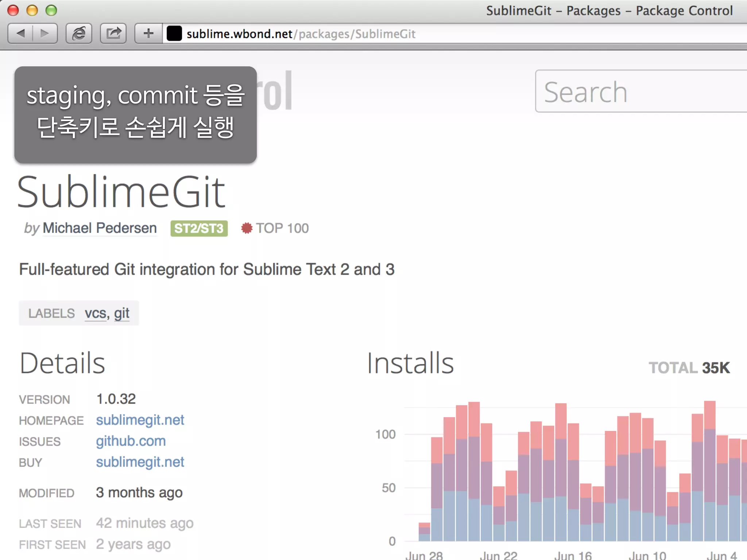This screenshot has width=747, height=560.
Task: Click the 'by' text before the author name
Action: click(32, 228)
